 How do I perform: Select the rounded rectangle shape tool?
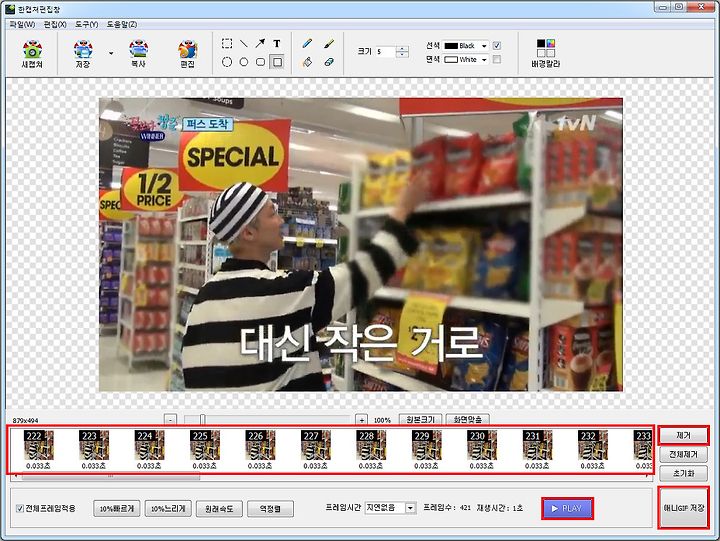pos(260,62)
